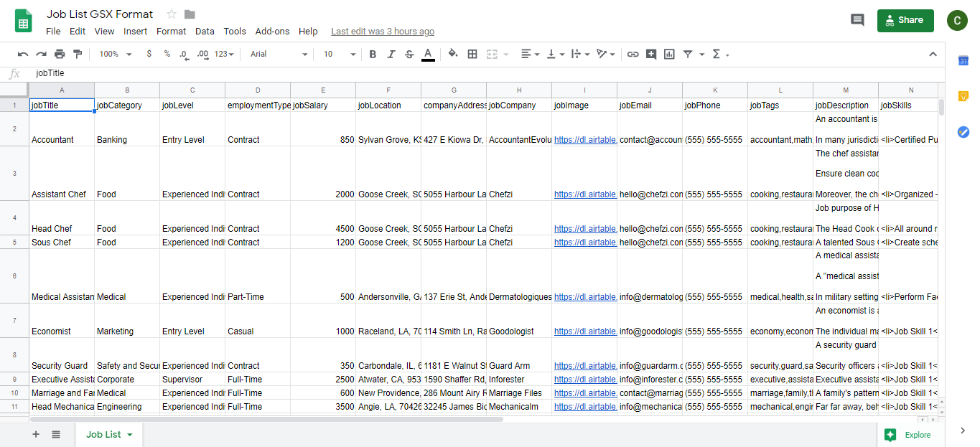Toggle italic formatting

tap(391, 54)
